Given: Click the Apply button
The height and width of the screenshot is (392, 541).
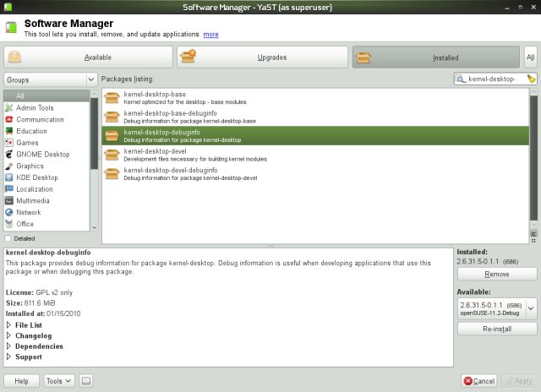Looking at the screenshot, I should [519, 381].
